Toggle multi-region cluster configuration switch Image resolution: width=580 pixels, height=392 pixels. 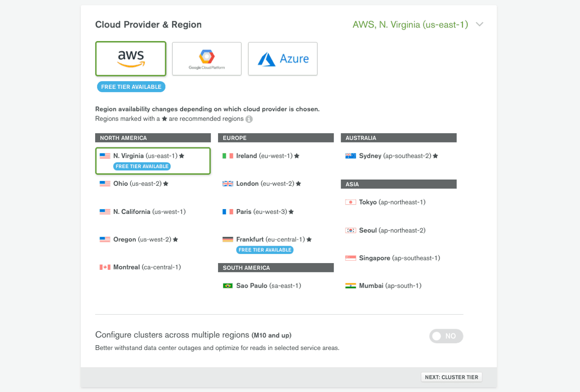pyautogui.click(x=446, y=336)
